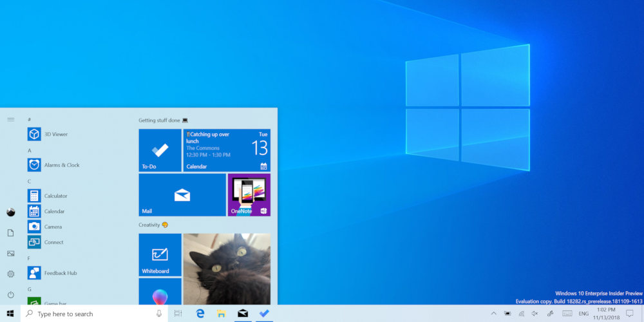This screenshot has width=644, height=322.
Task: Expand the Start menu hamburger button
Action: pos(11,120)
